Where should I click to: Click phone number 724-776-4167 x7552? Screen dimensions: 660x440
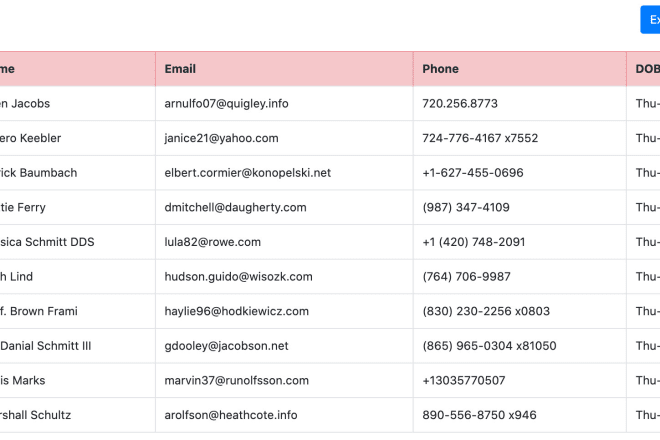coord(480,138)
